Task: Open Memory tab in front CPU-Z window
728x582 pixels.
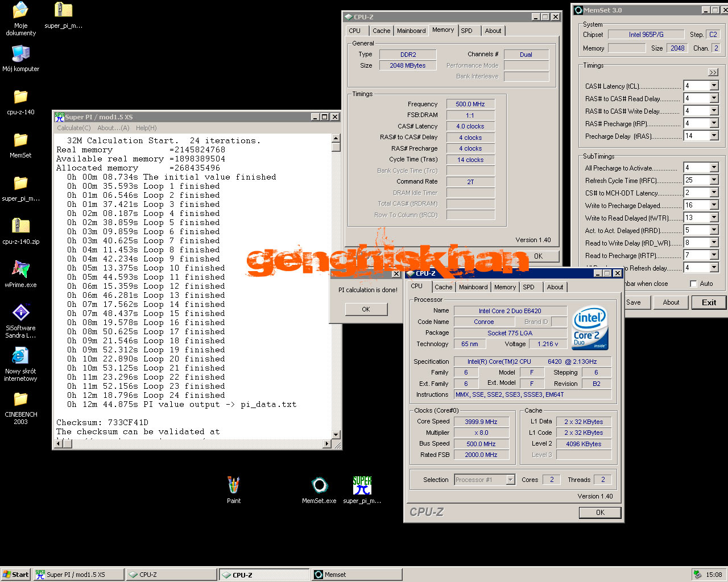Action: click(x=505, y=287)
